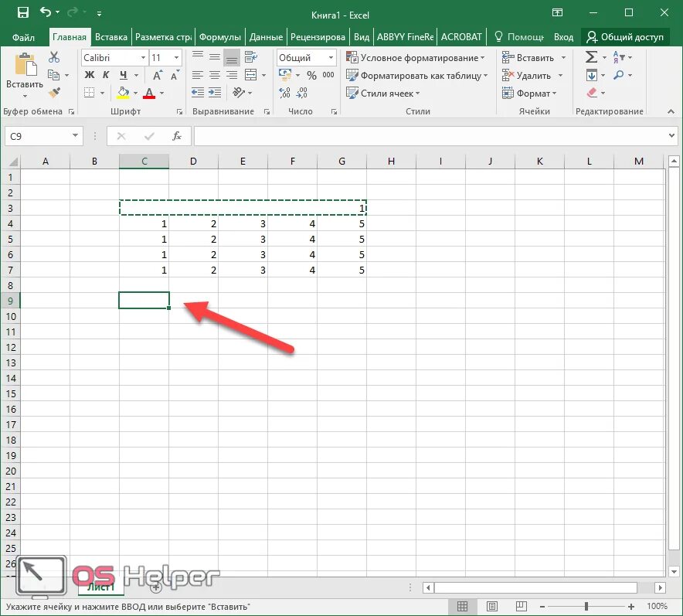Click the Copy icon in clipboard group
683x616 pixels.
[53, 75]
